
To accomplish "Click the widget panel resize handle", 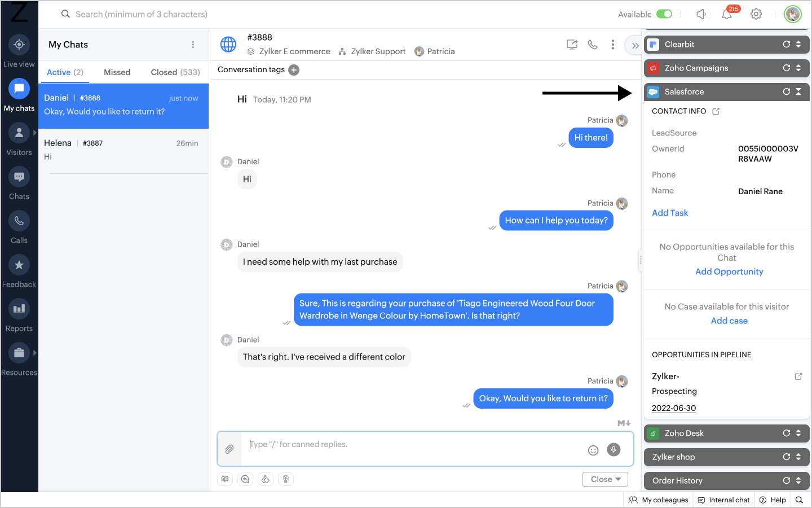I will pos(641,260).
